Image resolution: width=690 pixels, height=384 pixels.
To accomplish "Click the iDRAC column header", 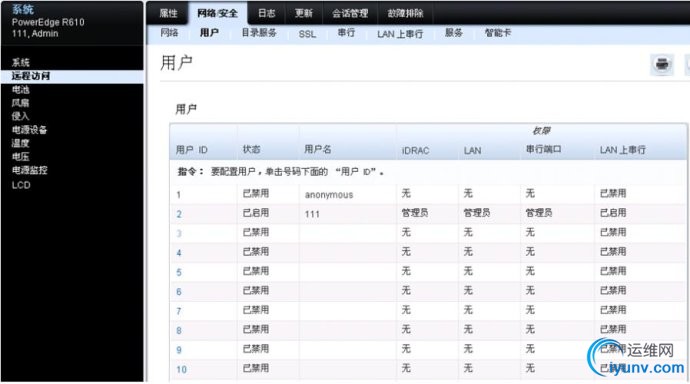I will 415,150.
